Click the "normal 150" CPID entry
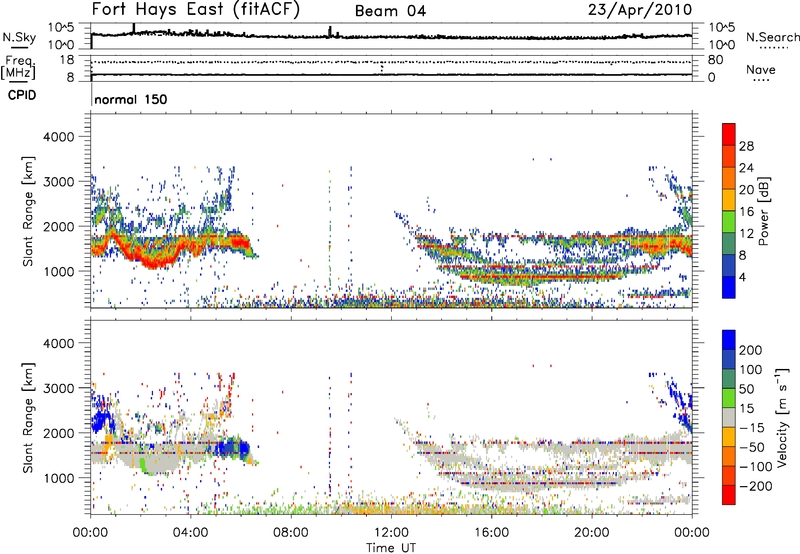This screenshot has width=800, height=554. pos(131,99)
